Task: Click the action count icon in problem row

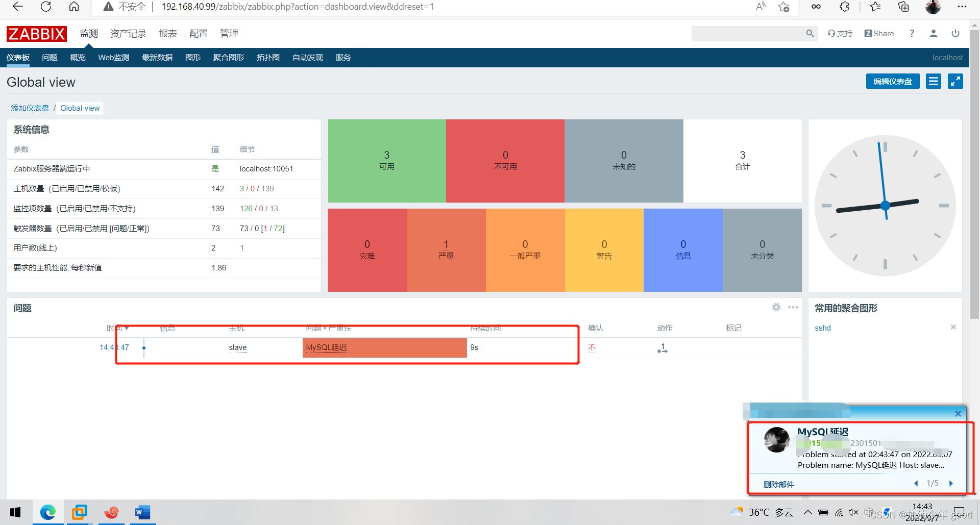Action: click(x=663, y=348)
